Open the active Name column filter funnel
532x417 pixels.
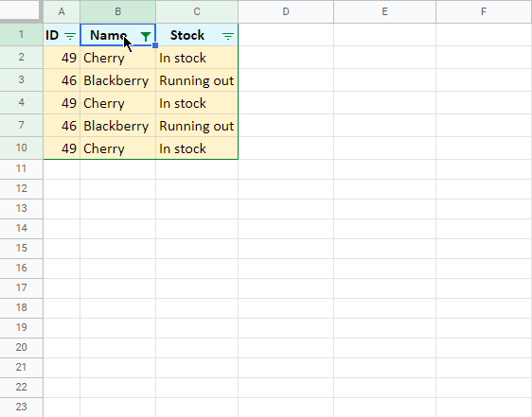[146, 36]
